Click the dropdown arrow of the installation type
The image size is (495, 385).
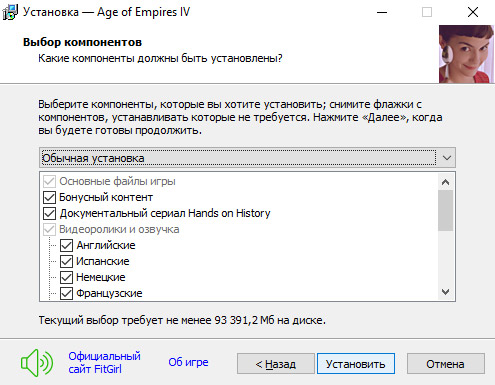pos(447,158)
